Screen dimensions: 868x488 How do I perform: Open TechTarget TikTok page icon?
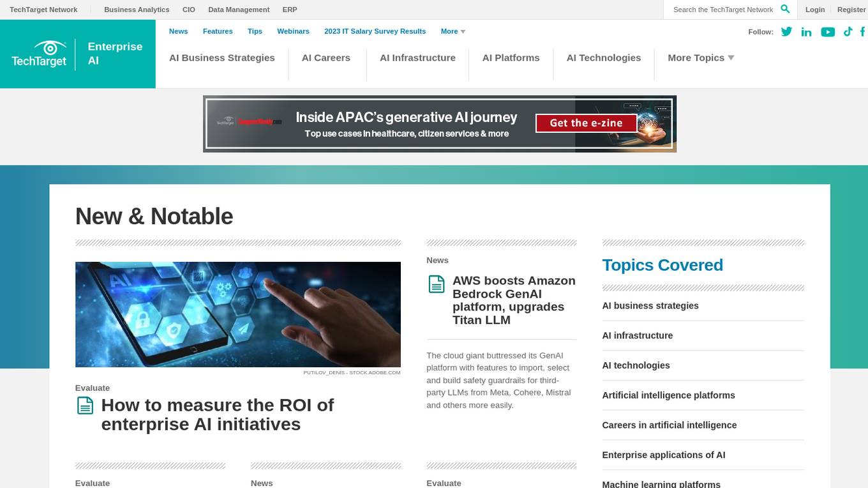tap(848, 31)
